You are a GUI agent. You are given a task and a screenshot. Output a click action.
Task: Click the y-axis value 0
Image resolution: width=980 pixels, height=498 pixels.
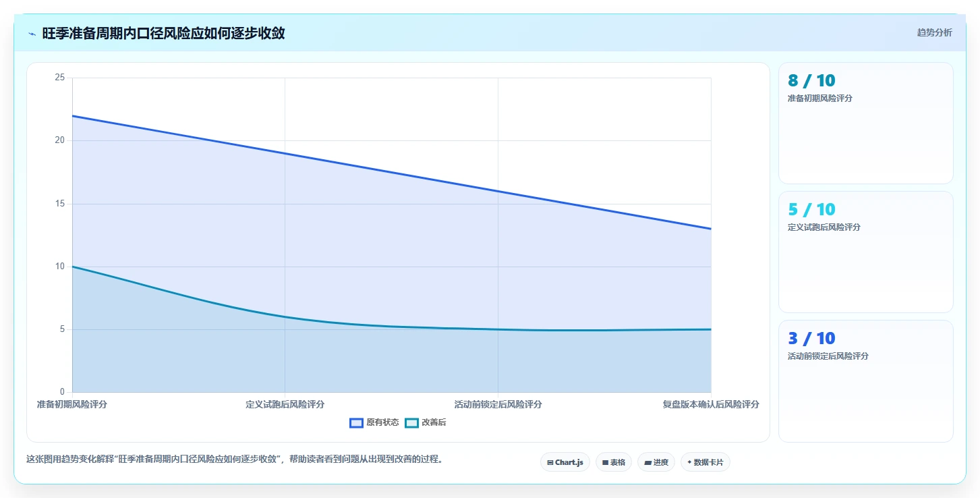(62, 392)
